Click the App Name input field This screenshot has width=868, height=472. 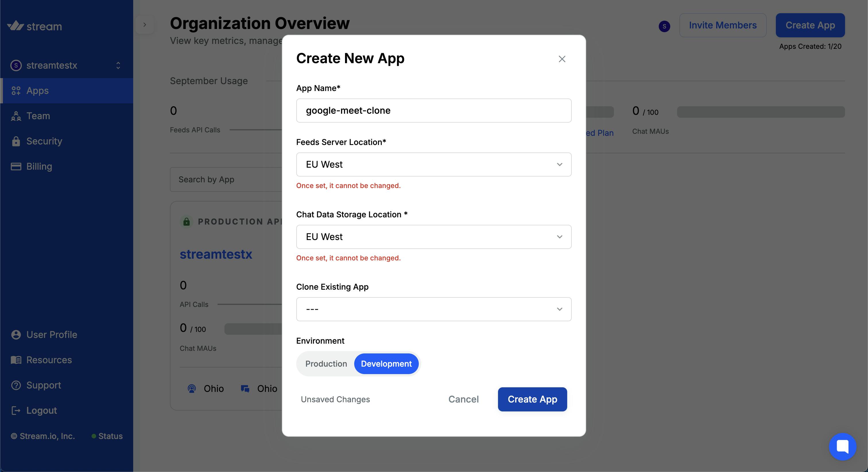click(x=433, y=110)
